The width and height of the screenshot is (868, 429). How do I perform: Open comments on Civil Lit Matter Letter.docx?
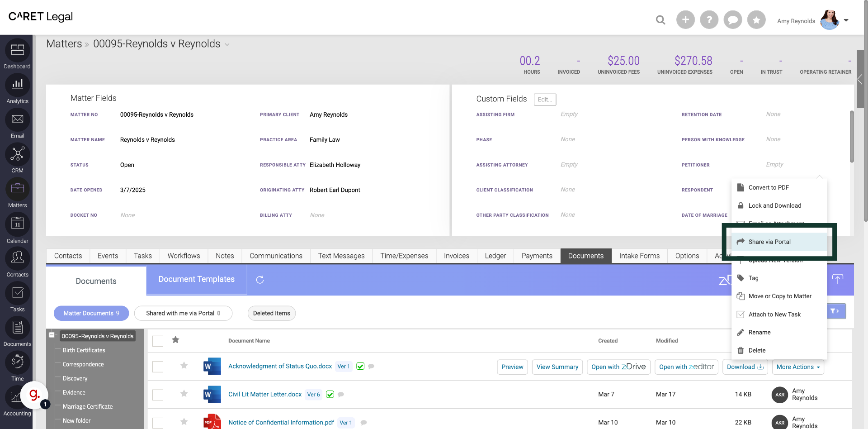point(341,395)
